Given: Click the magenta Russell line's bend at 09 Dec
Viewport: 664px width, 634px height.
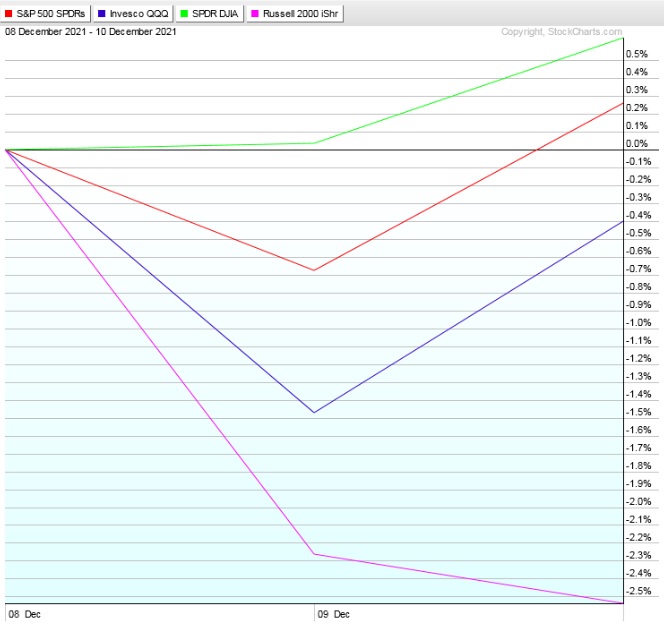Looking at the screenshot, I should click(x=314, y=554).
